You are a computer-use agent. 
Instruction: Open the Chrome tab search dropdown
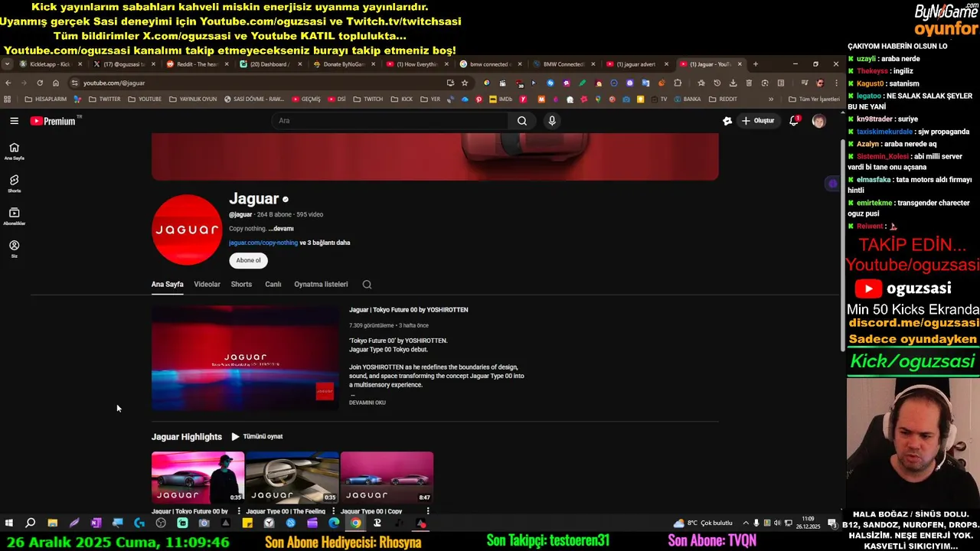point(7,64)
